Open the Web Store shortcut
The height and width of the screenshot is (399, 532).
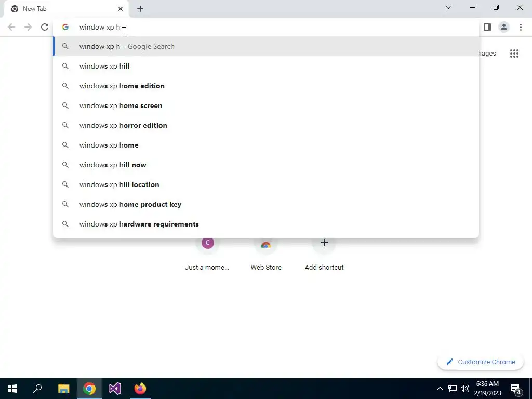coord(265,255)
